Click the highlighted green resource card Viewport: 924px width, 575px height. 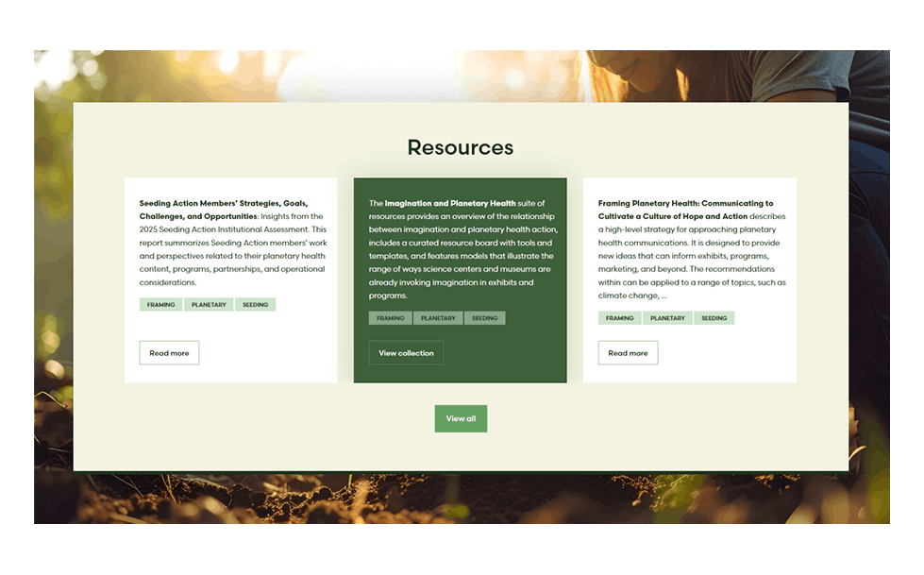pyautogui.click(x=461, y=279)
